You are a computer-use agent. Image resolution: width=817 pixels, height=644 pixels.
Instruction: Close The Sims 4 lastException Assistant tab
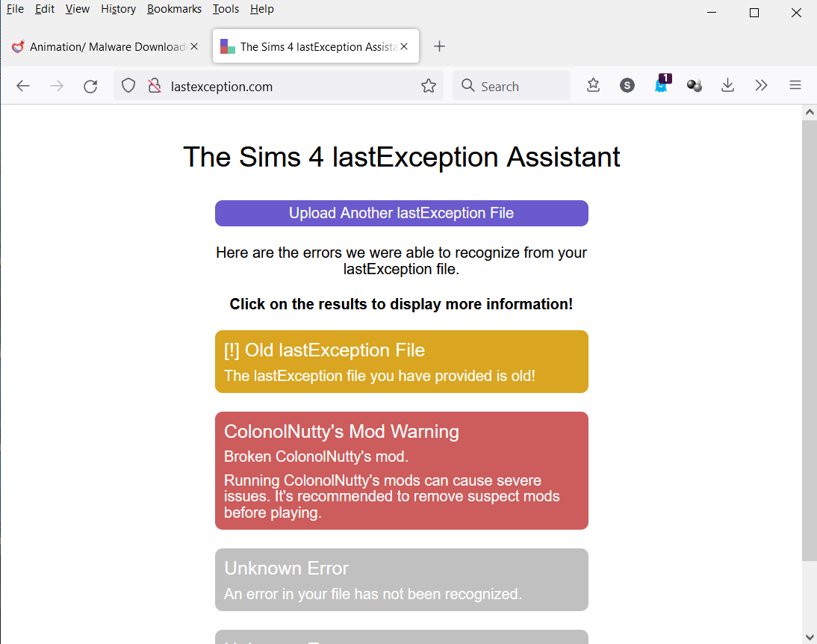click(x=404, y=46)
